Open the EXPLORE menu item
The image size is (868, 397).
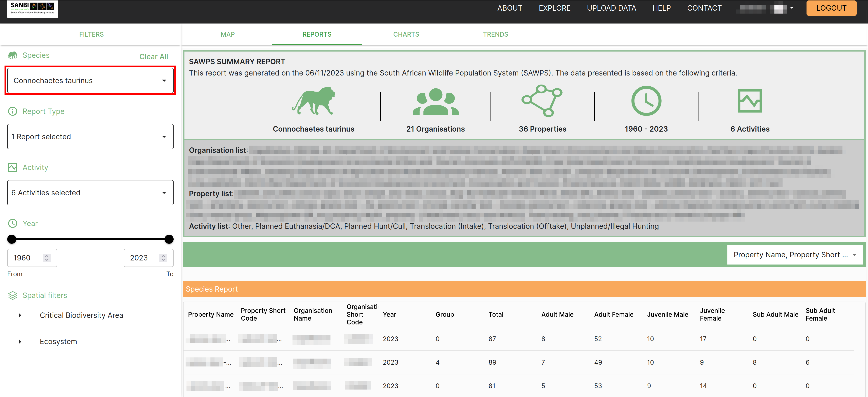[554, 8]
